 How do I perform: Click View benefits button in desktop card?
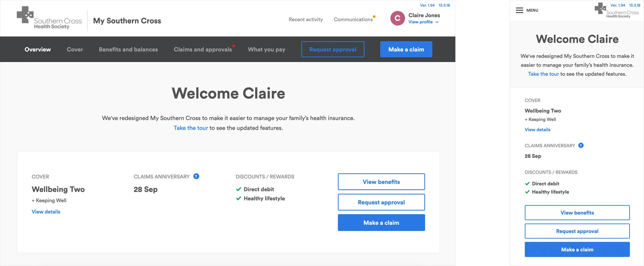(x=381, y=182)
